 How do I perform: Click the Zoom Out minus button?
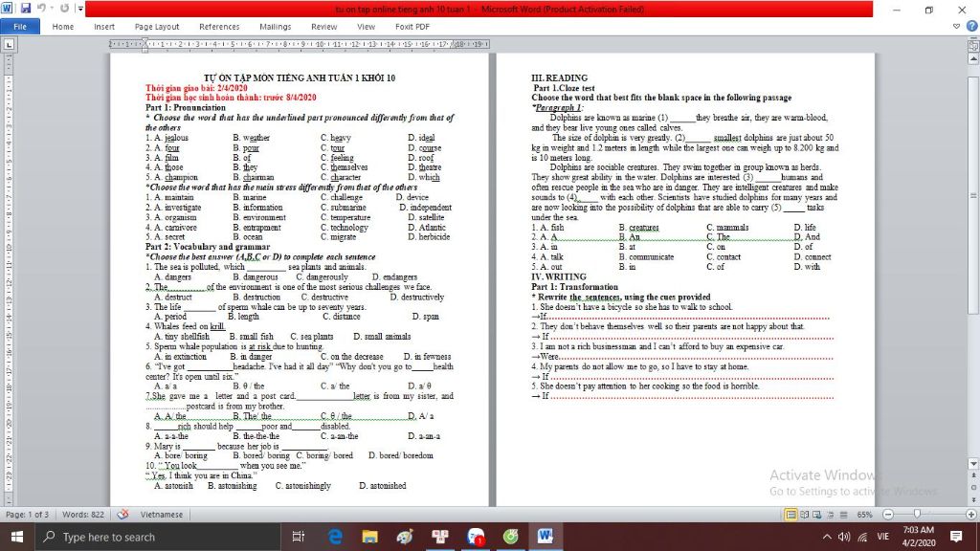coord(888,515)
